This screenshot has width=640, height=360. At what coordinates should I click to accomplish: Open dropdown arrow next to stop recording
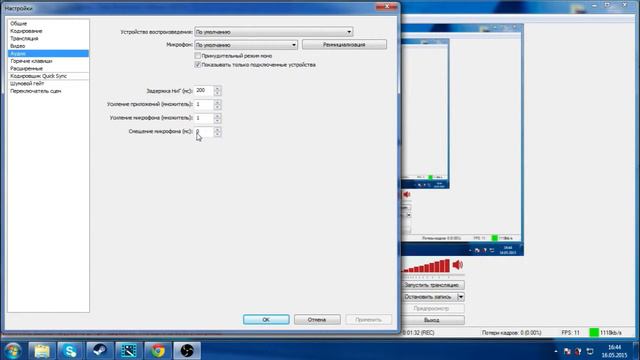click(461, 297)
